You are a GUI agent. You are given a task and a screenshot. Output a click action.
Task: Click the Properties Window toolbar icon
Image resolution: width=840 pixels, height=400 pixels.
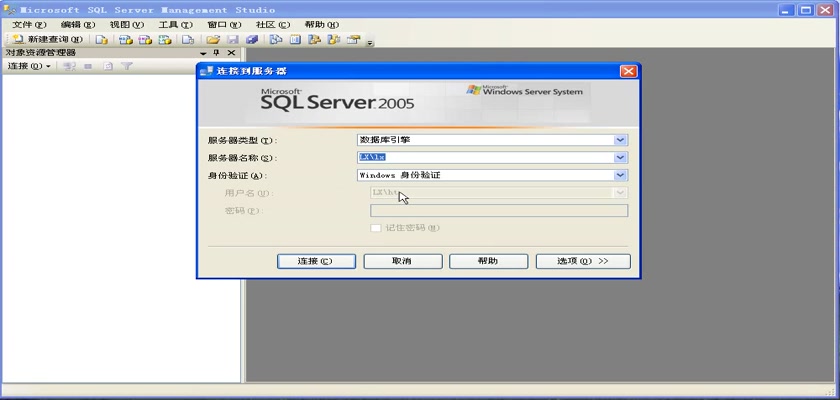(x=353, y=40)
